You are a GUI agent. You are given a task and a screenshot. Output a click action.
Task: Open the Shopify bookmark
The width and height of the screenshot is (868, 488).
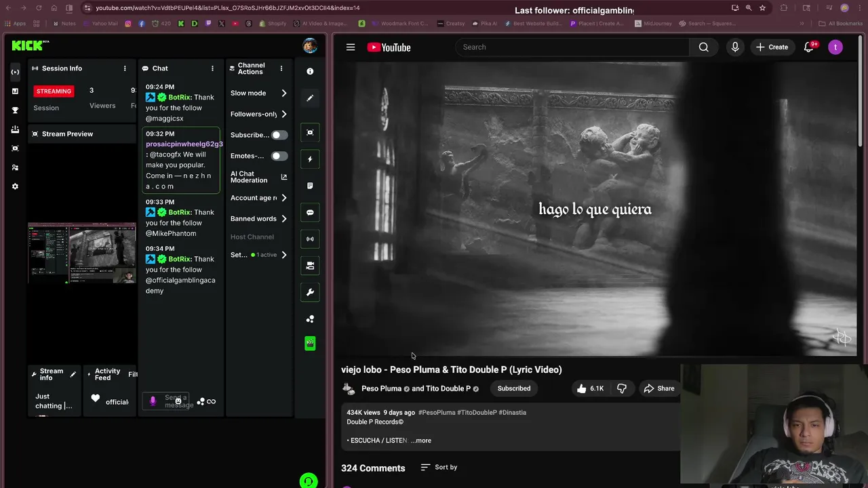[x=273, y=24]
